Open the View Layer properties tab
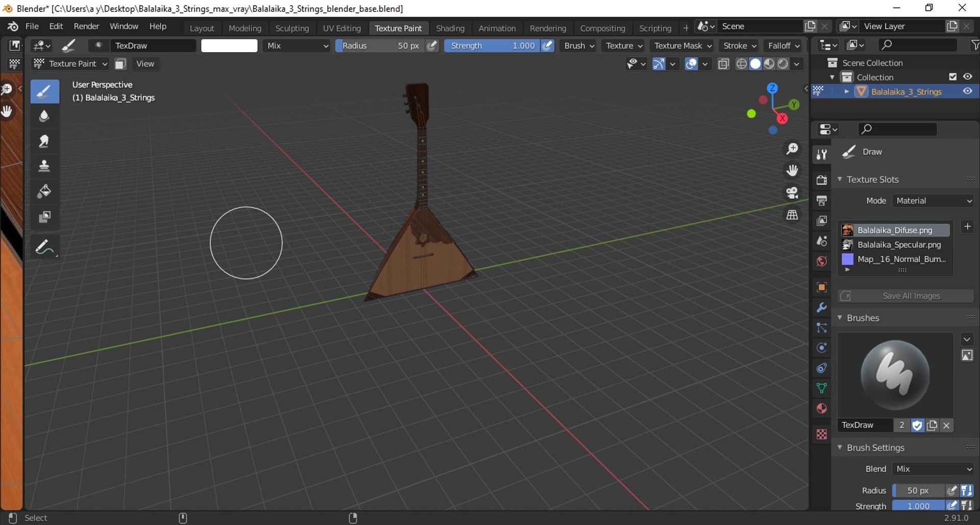The width and height of the screenshot is (980, 525). click(x=821, y=221)
